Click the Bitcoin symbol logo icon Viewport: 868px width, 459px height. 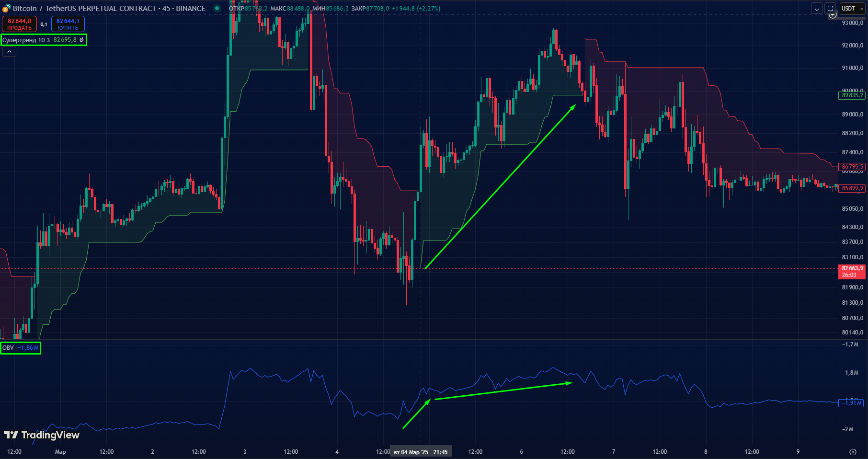(6, 8)
